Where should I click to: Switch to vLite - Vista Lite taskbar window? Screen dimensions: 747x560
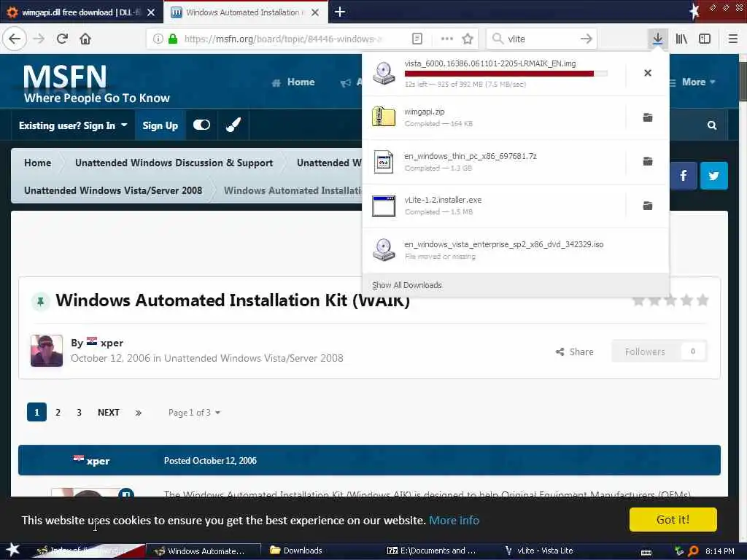[539, 551]
